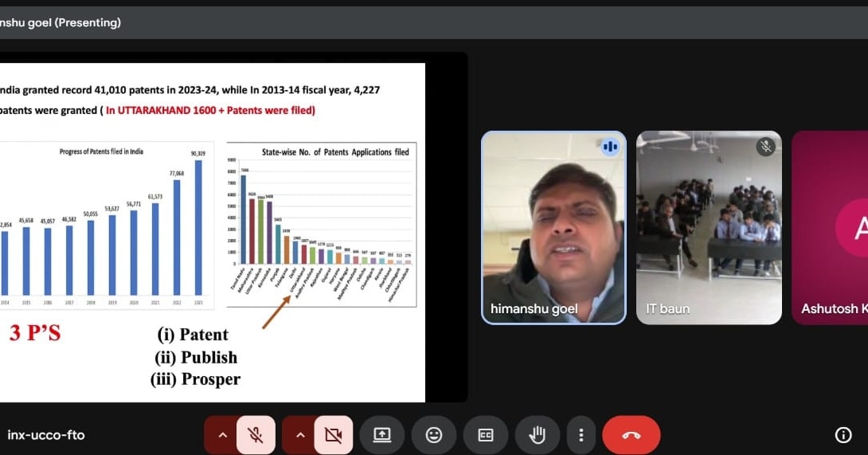Image resolution: width=868 pixels, height=455 pixels.
Task: Open meeting details info icon
Action: (x=843, y=435)
